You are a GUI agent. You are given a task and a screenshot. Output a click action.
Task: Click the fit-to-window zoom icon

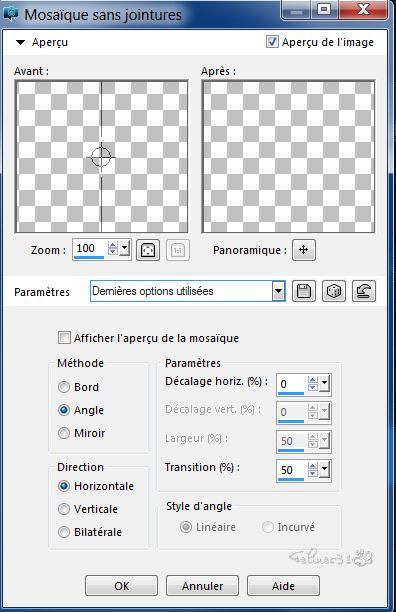tap(148, 250)
